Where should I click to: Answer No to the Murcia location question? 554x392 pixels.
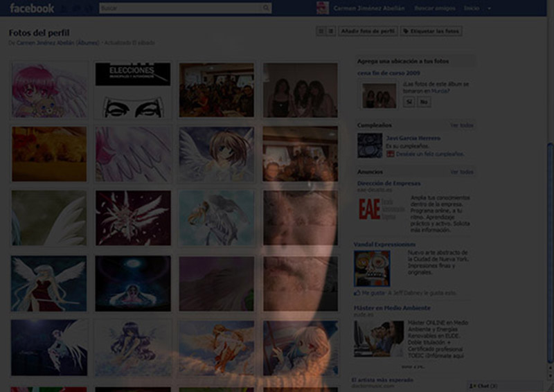(x=424, y=102)
